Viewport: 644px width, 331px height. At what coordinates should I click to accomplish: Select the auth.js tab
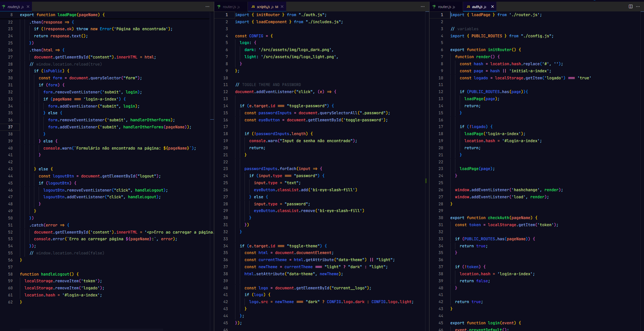point(480,7)
